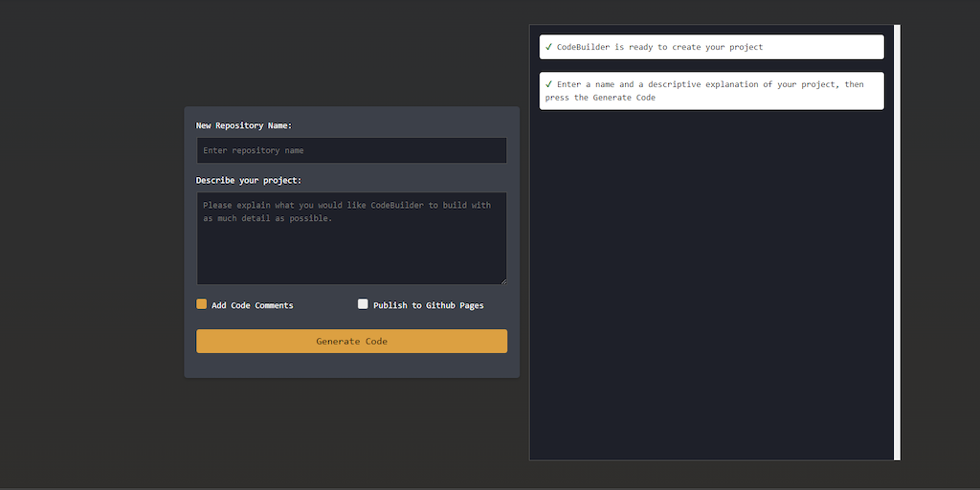This screenshot has height=490, width=980.
Task: Click the "Add Code Comments" label text
Action: pyautogui.click(x=253, y=305)
